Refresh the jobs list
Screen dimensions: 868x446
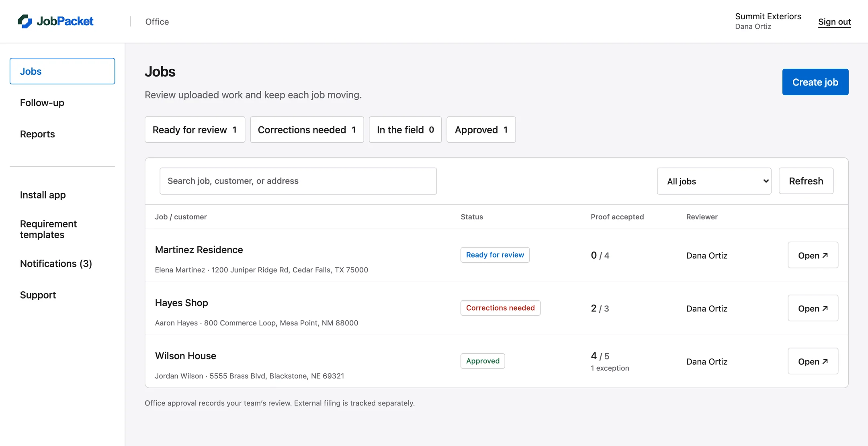pos(806,181)
